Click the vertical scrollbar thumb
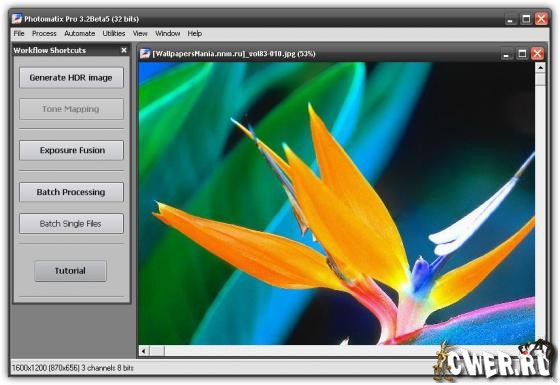The height and width of the screenshot is (385, 560). coord(540,79)
